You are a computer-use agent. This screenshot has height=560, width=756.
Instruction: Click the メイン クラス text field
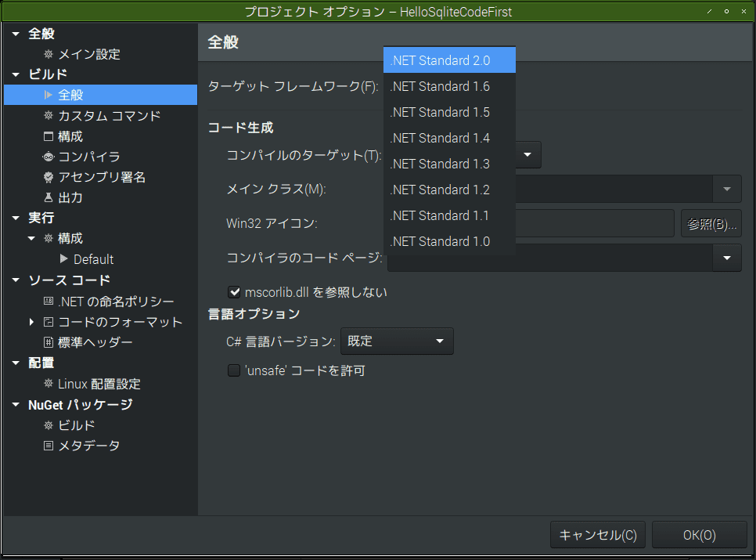coord(614,189)
